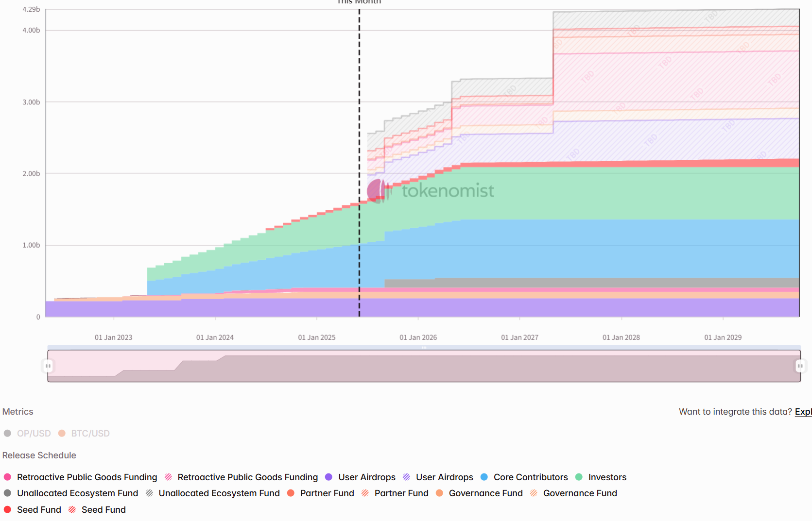The width and height of the screenshot is (812, 521).
Task: Open the Explore integration link
Action: click(803, 411)
